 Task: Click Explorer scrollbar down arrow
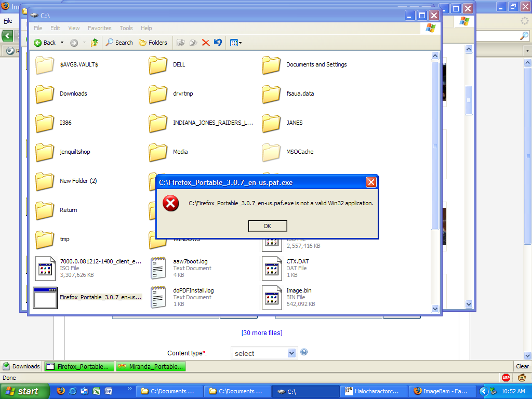[x=435, y=309]
